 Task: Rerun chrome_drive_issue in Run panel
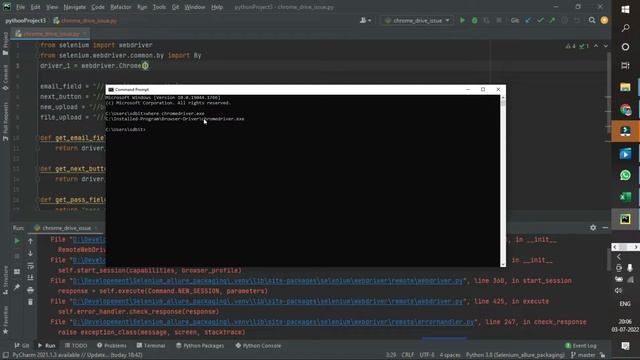[17, 241]
